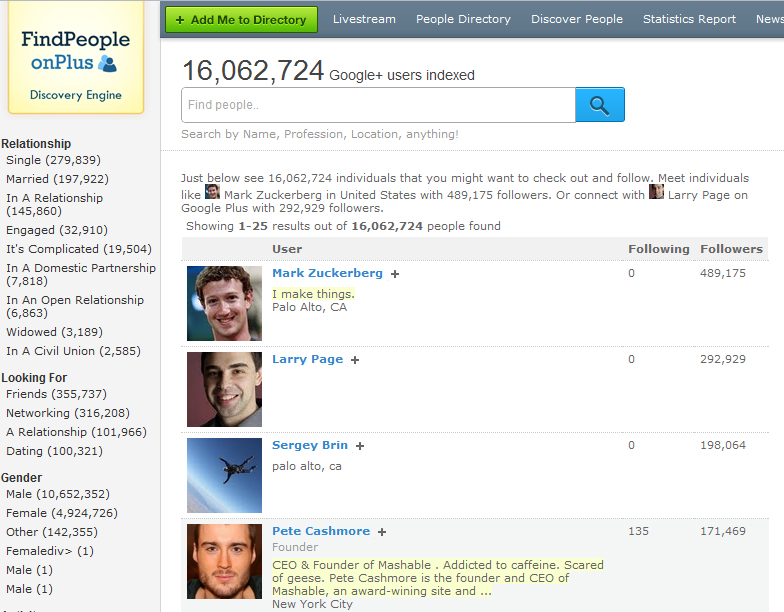
Task: Click Add Me to Directory button
Action: click(x=242, y=20)
